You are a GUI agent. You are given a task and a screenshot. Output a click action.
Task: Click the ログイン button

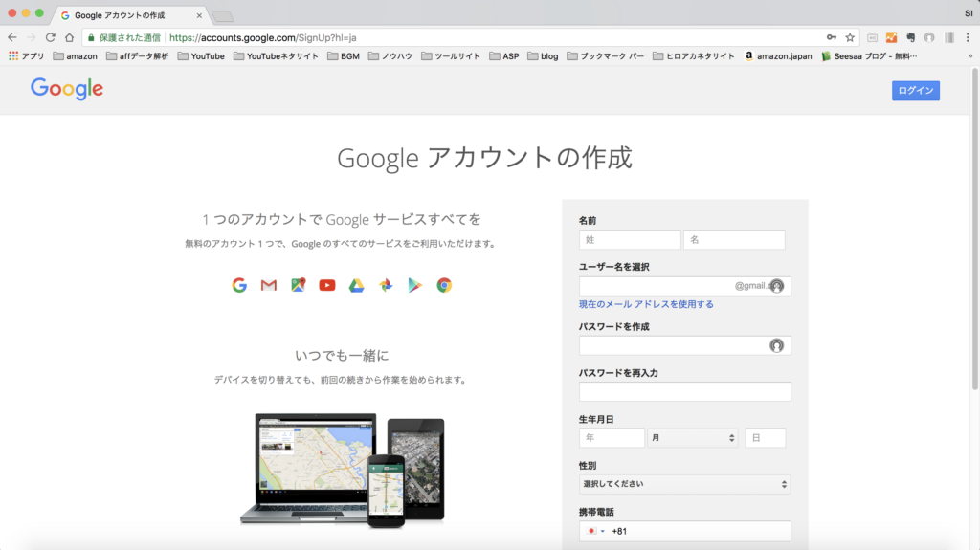click(x=916, y=91)
